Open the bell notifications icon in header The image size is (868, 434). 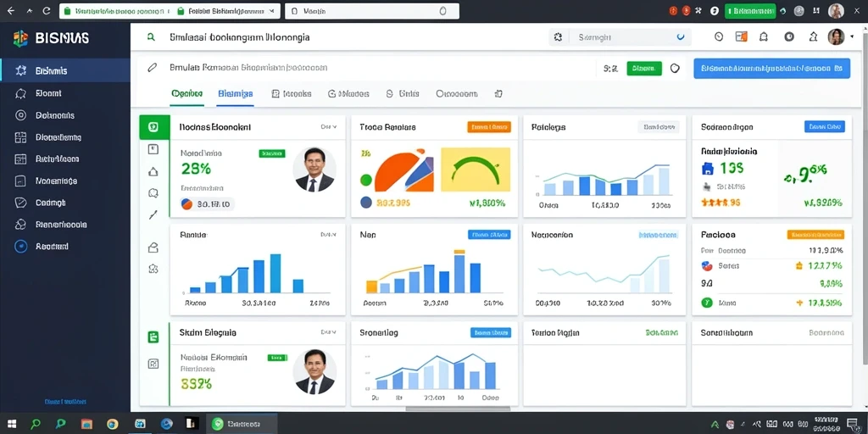click(x=764, y=37)
